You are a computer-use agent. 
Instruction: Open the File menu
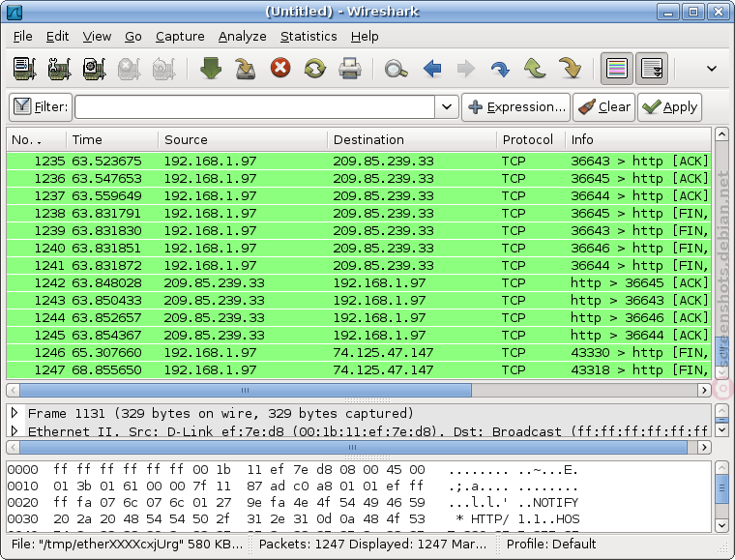pyautogui.click(x=22, y=37)
